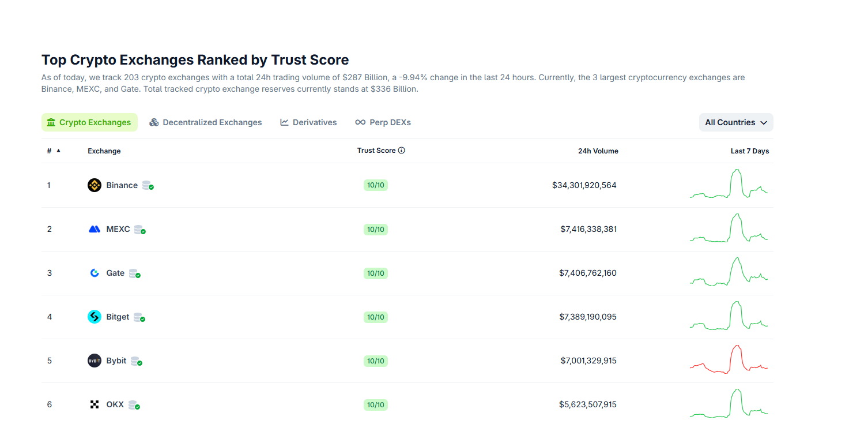Switch to the Decentralized Exchanges tab
The height and width of the screenshot is (424, 868).
point(205,122)
